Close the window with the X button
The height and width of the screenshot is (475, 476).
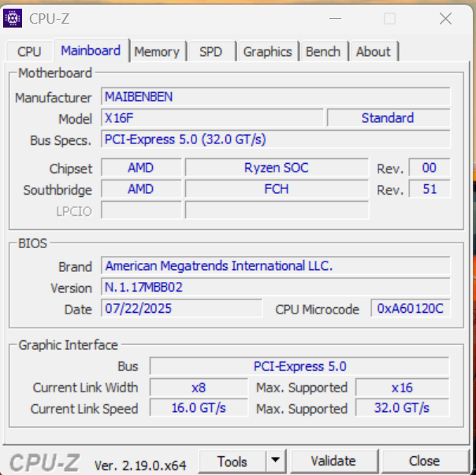tap(445, 19)
